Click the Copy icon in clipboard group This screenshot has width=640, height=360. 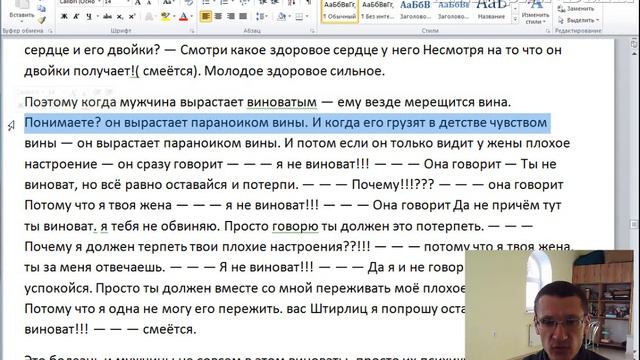coord(42,8)
